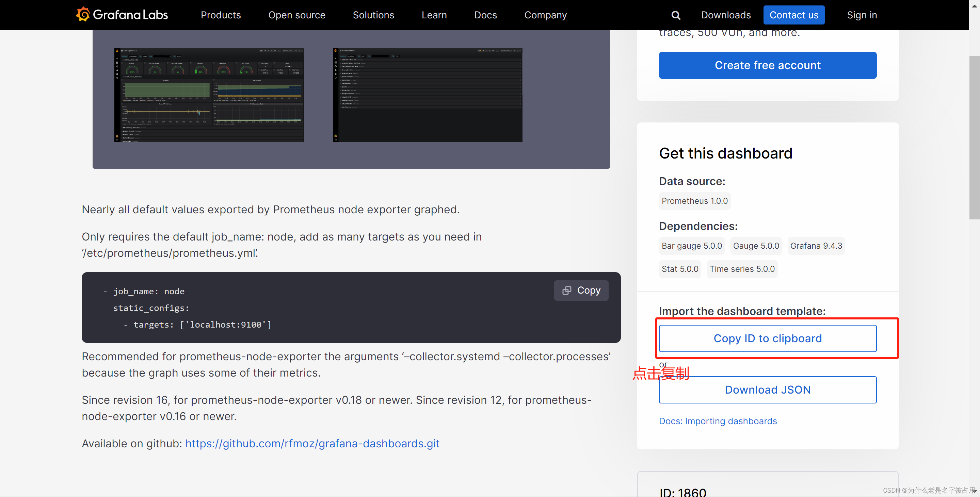Click the Grafana 9.4.3 dependency tag
Screen dimensions: 980x497
click(816, 246)
